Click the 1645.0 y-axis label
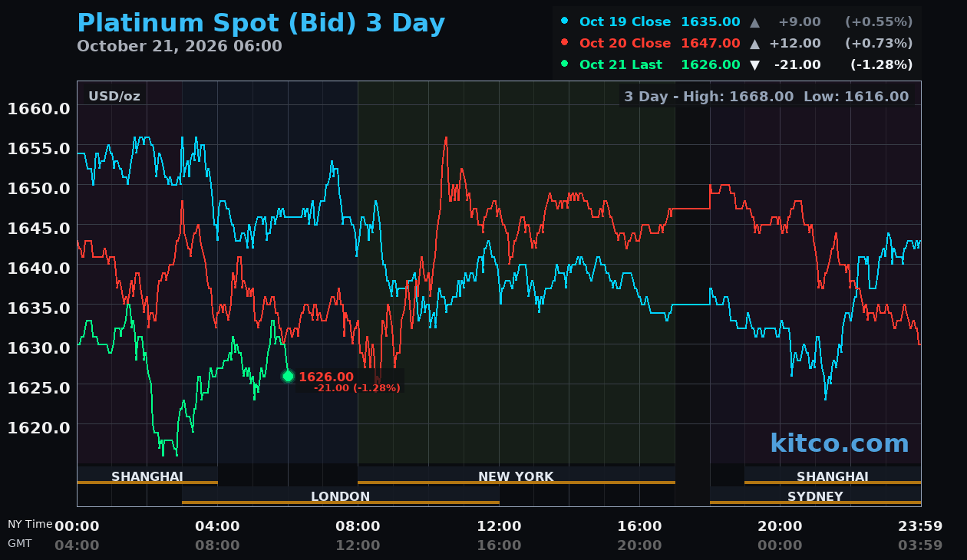 coord(38,228)
